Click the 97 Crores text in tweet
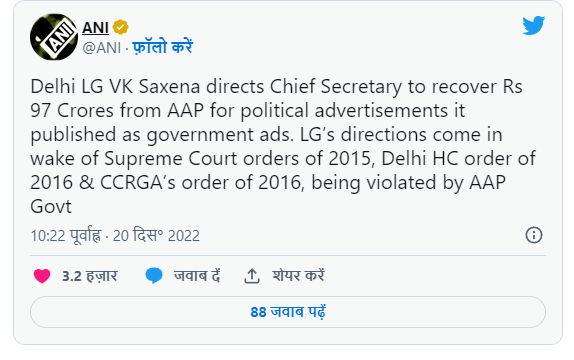 click(x=72, y=111)
